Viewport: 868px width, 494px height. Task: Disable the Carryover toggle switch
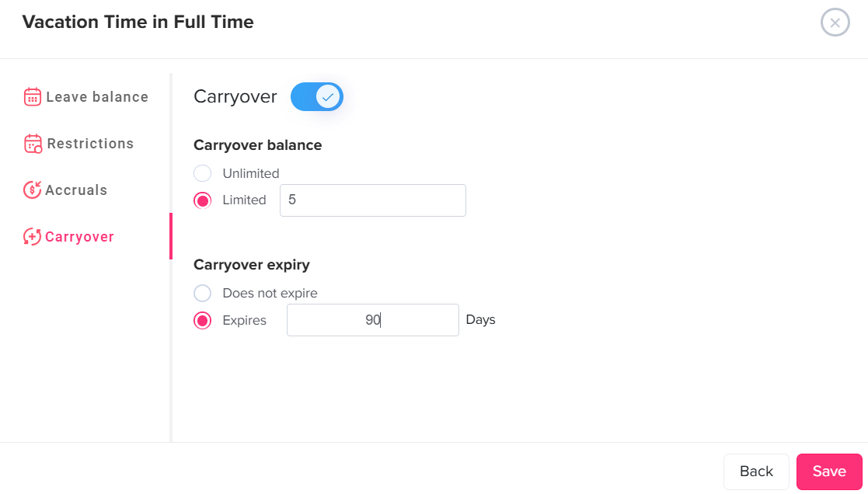(x=316, y=96)
